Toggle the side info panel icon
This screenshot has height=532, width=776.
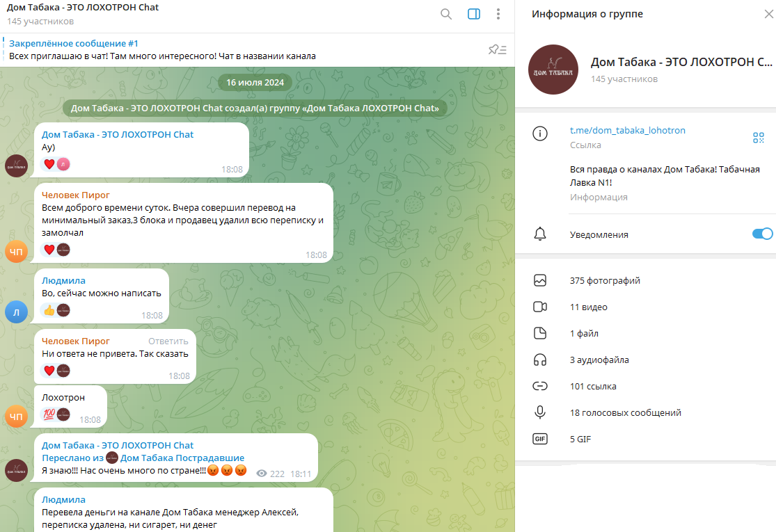pos(474,14)
